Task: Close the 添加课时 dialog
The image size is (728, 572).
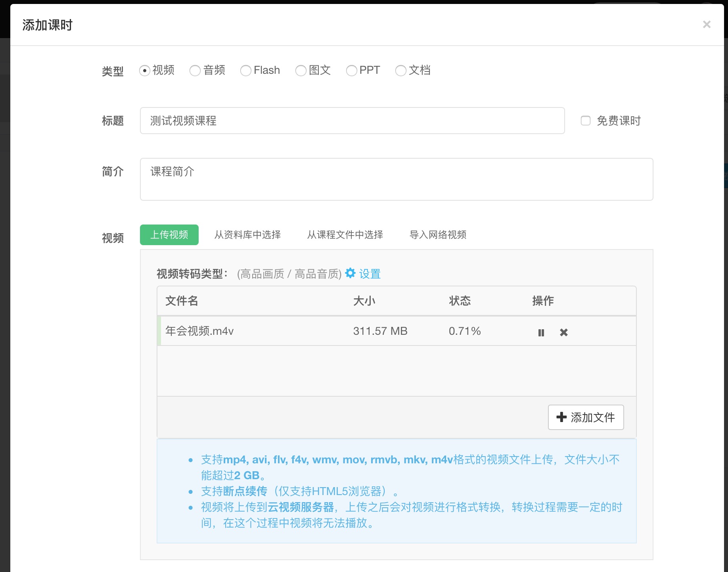Action: (706, 25)
